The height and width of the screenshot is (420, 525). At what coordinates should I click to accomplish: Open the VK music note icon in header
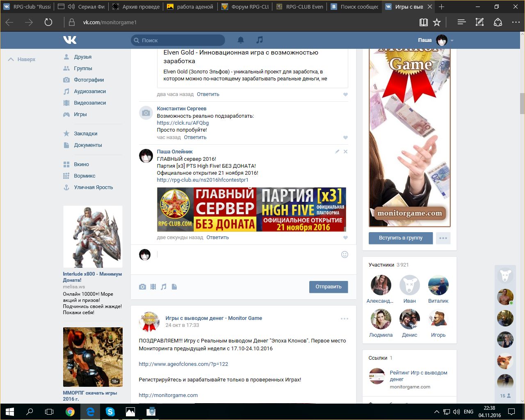[x=259, y=40]
